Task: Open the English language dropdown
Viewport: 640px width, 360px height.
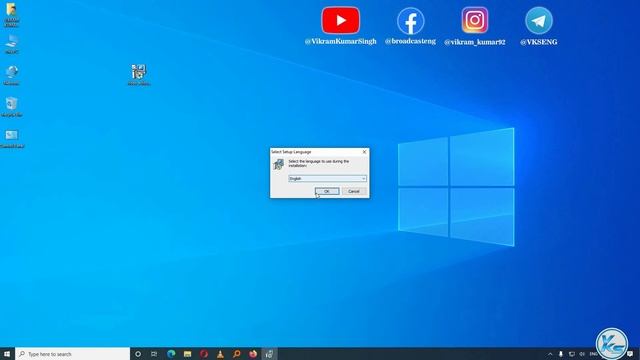Action: pos(327,178)
